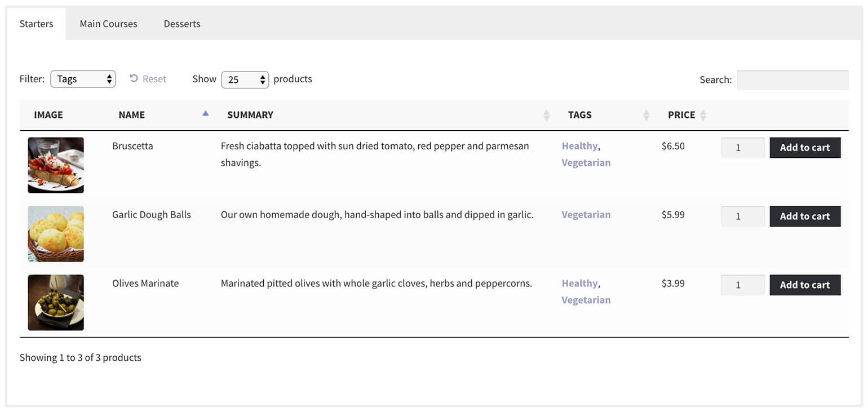Click the Summary column sort arrows
This screenshot has height=412, width=868.
[546, 115]
